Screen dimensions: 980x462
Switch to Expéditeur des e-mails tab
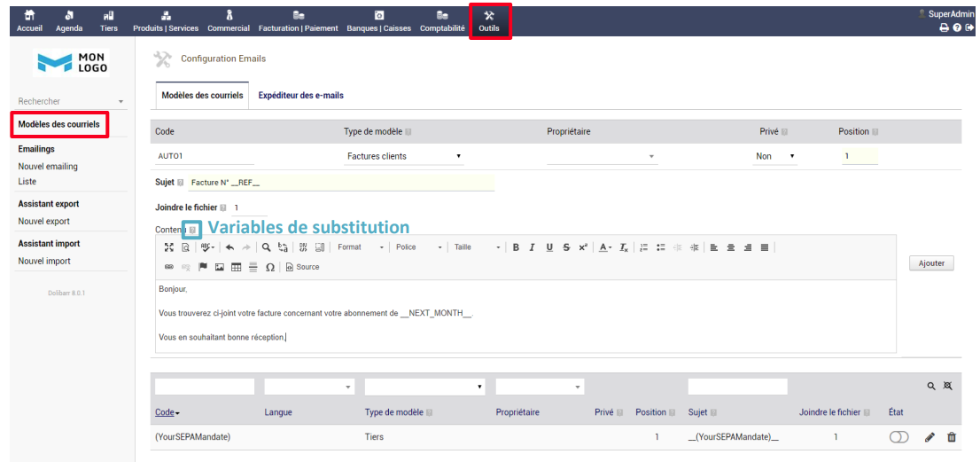pyautogui.click(x=301, y=96)
